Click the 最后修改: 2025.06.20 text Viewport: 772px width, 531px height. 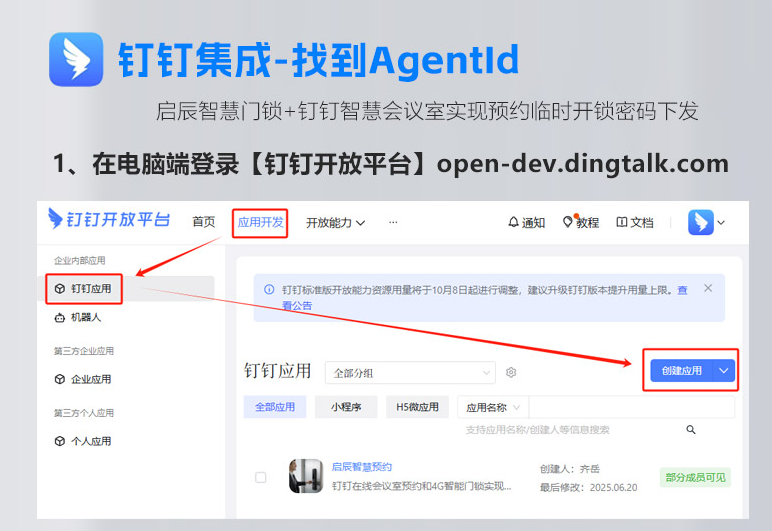click(x=588, y=488)
